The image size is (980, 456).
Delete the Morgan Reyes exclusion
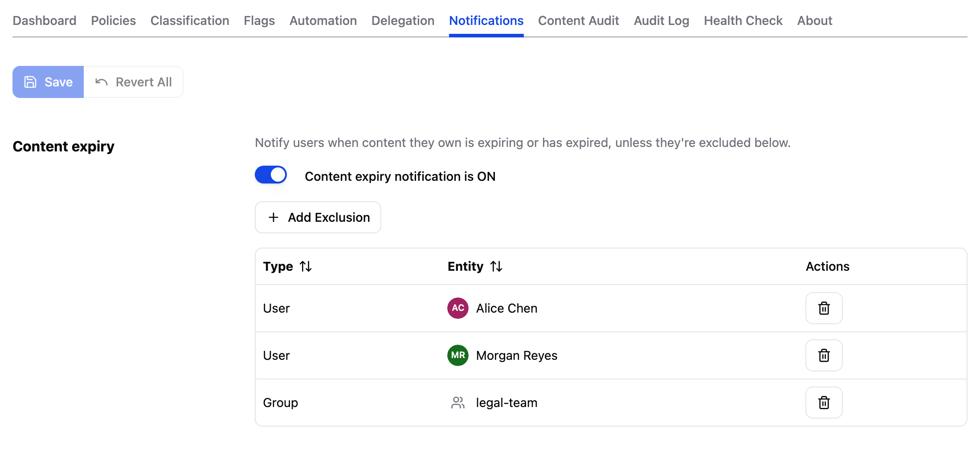[x=824, y=355]
